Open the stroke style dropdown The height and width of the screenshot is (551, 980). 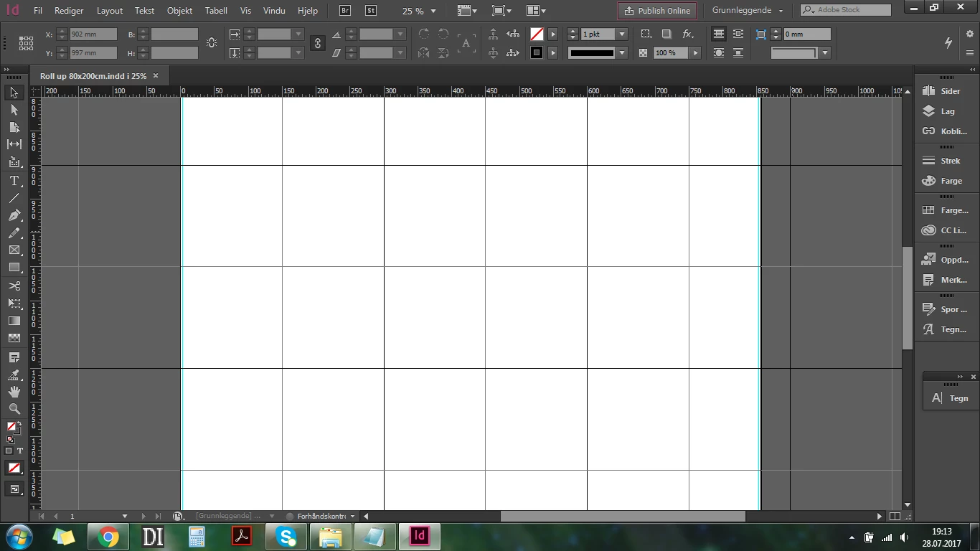(622, 53)
